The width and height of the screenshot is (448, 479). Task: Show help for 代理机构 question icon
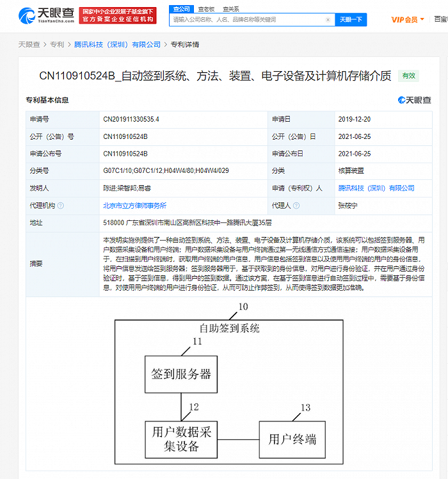click(61, 206)
